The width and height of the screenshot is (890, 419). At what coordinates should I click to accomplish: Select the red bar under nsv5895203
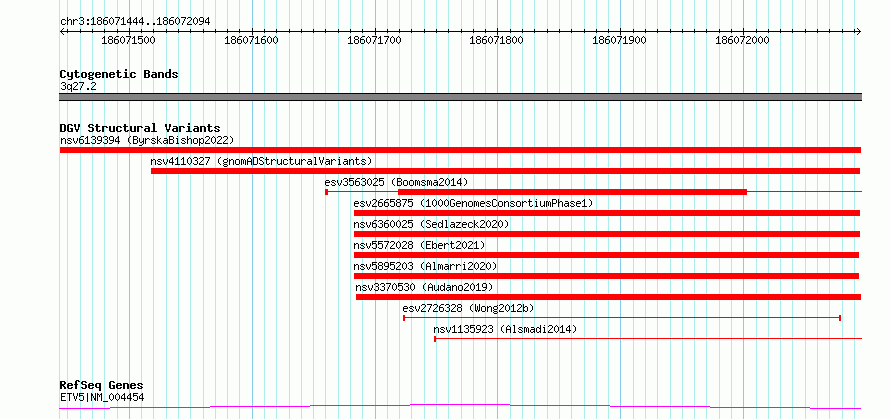[x=606, y=276]
